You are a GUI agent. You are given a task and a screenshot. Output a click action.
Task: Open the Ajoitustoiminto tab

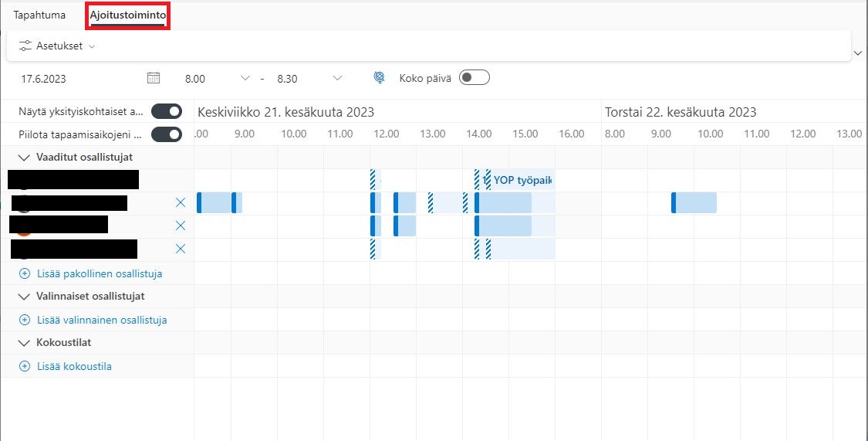(128, 15)
